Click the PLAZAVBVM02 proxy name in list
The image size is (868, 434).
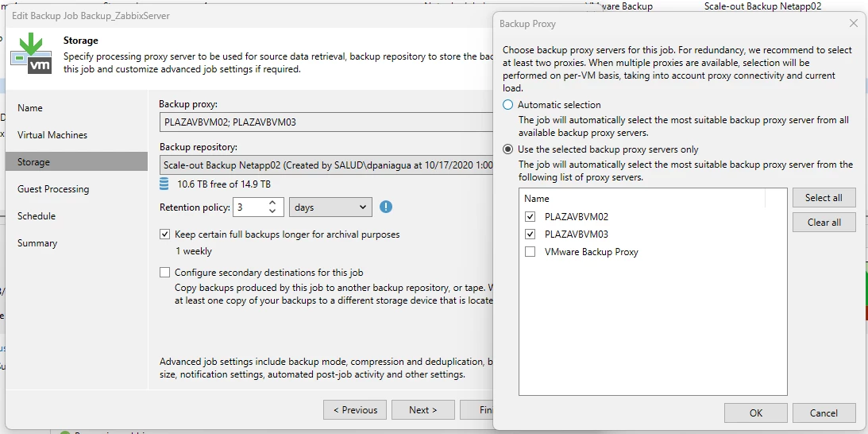click(577, 217)
